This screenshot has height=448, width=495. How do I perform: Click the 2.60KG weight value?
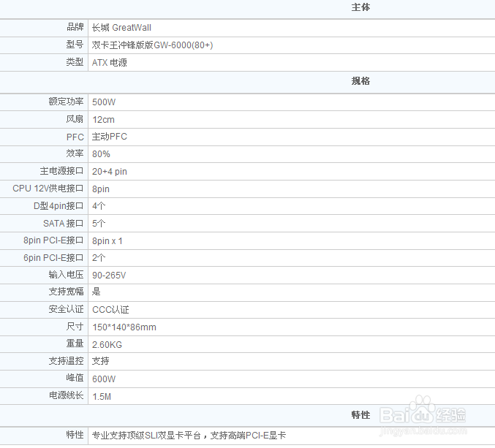[107, 345]
